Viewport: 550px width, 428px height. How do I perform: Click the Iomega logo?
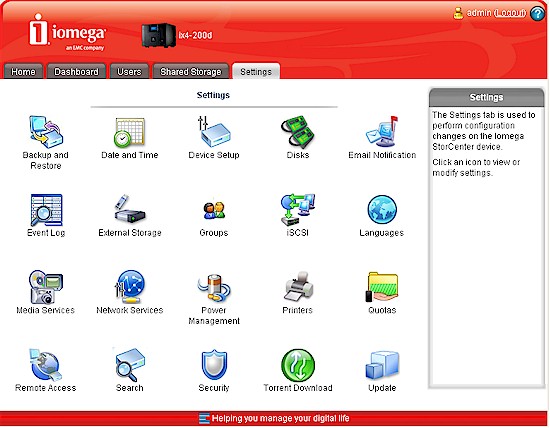(67, 32)
